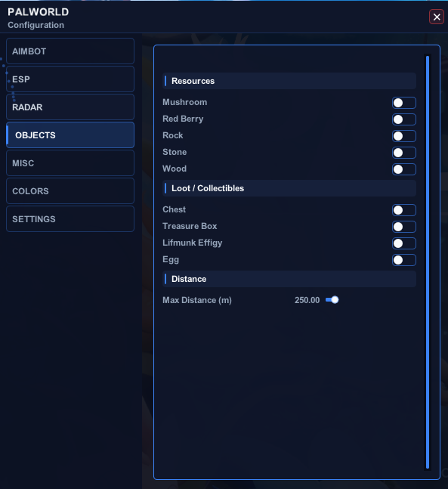
Task: Toggle the Chest loot switch
Action: [x=403, y=210]
